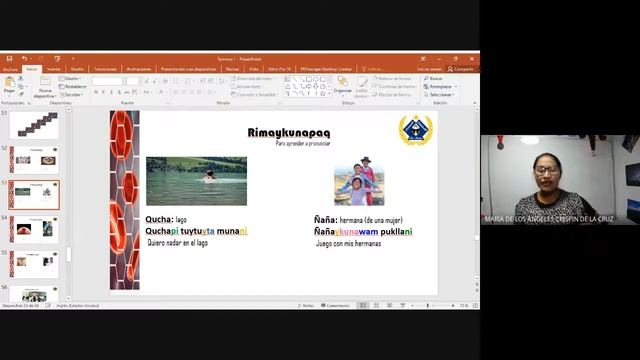640x360 pixels.
Task: Click the Buscar magnifier icon
Action: click(x=426, y=78)
